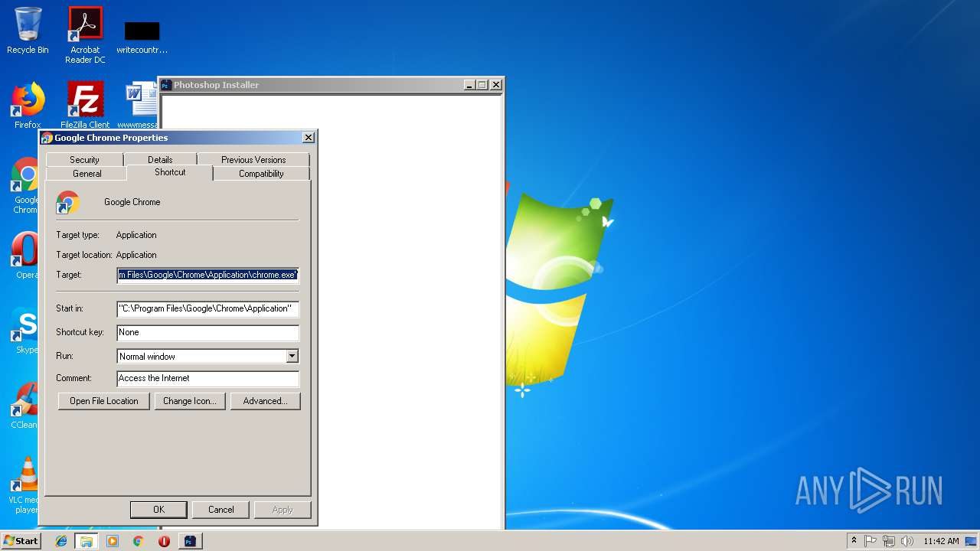This screenshot has width=980, height=551.
Task: Select the Shortcut tab
Action: coord(170,172)
